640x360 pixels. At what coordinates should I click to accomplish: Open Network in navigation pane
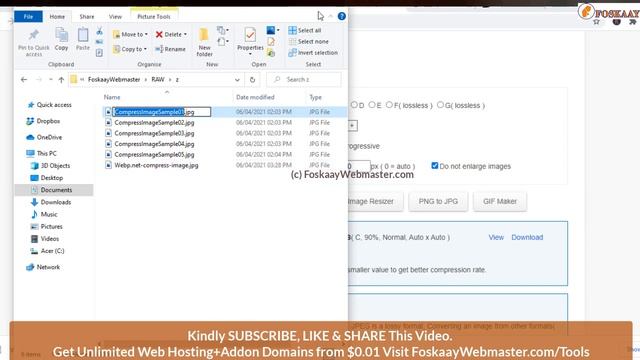point(43,267)
